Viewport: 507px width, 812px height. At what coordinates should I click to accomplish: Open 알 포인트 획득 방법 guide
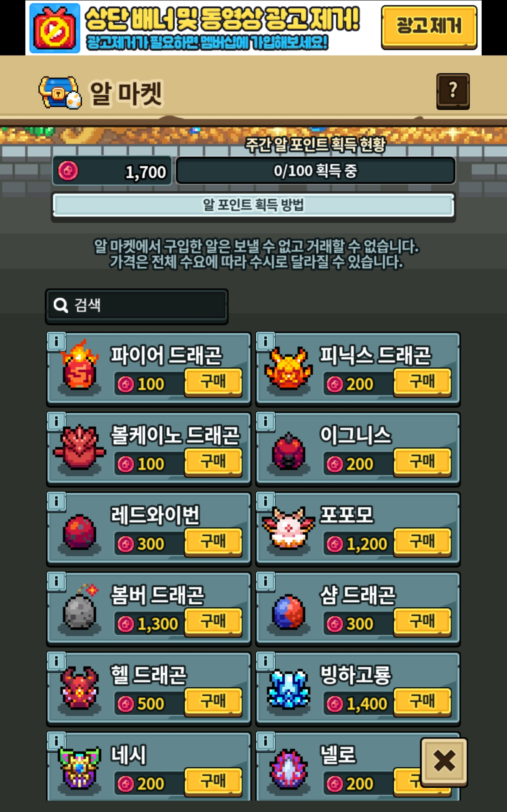pyautogui.click(x=253, y=205)
